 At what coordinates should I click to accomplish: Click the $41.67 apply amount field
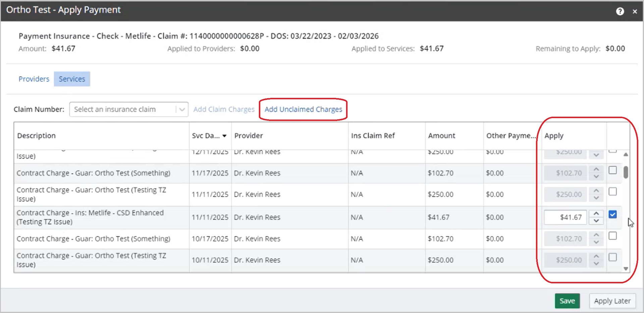565,217
